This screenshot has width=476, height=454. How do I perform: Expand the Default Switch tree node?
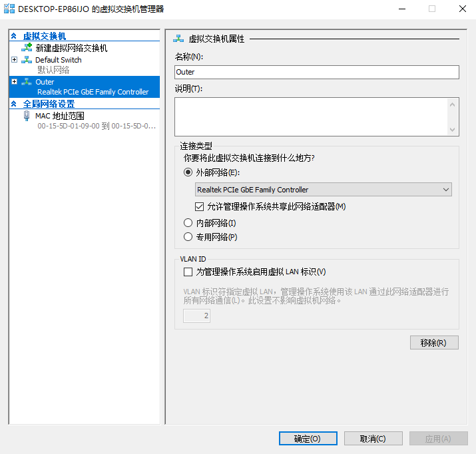14,59
